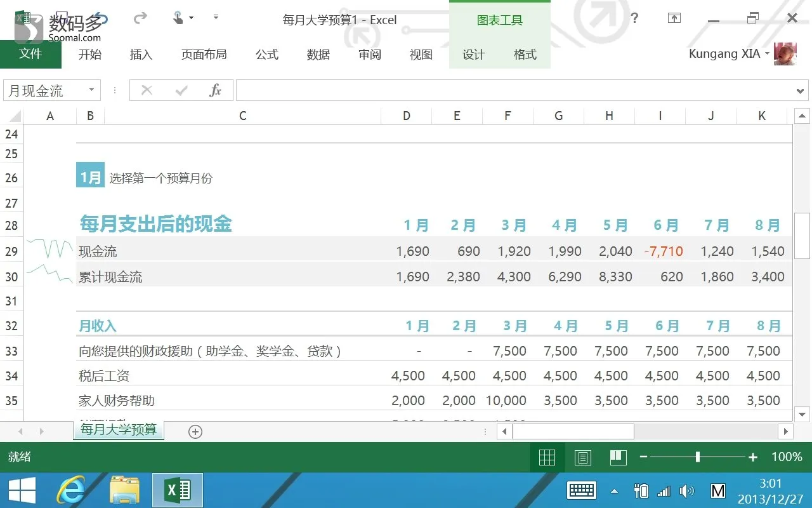Image resolution: width=812 pixels, height=508 pixels.
Task: Click the zoom slider handle
Action: point(698,457)
